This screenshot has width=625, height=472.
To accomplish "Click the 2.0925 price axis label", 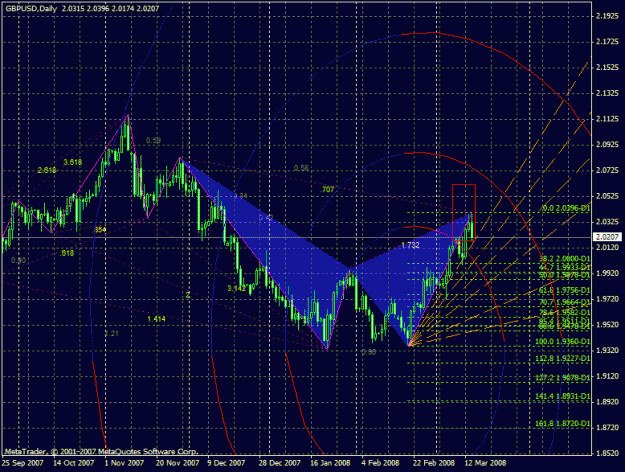I will click(607, 144).
